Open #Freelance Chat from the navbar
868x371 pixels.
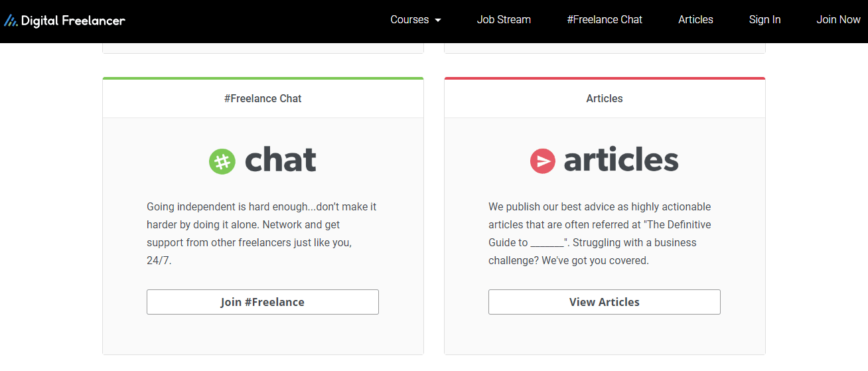coord(605,20)
